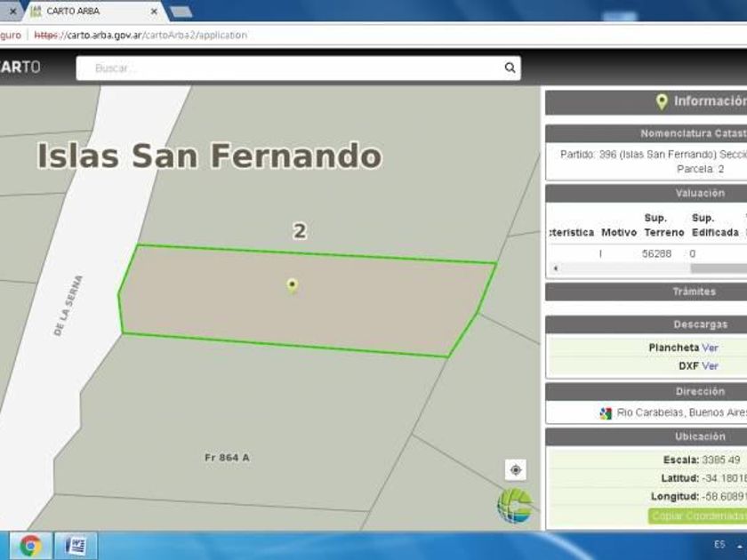Click the search magnifier icon
This screenshot has width=747, height=560.
510,68
